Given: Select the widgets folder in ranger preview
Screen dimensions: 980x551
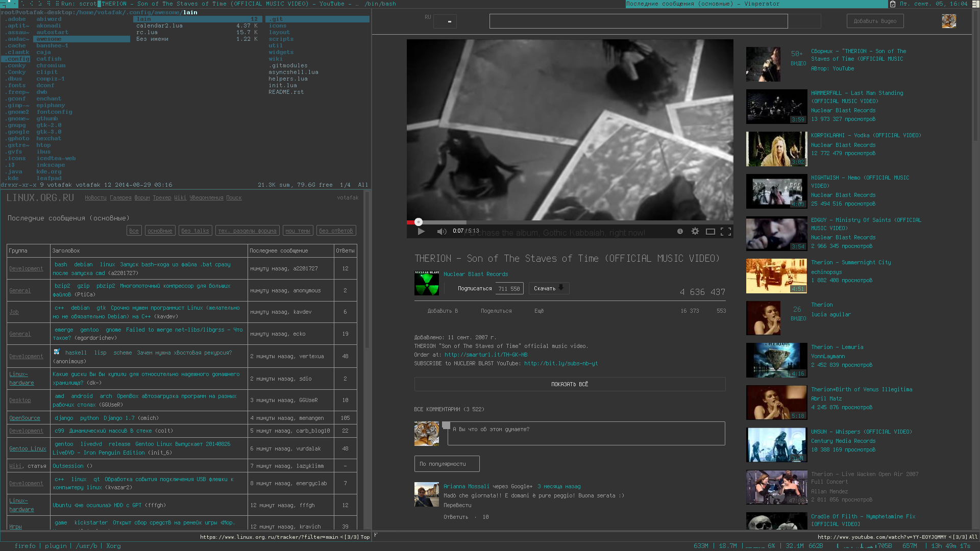Looking at the screenshot, I should tap(281, 52).
